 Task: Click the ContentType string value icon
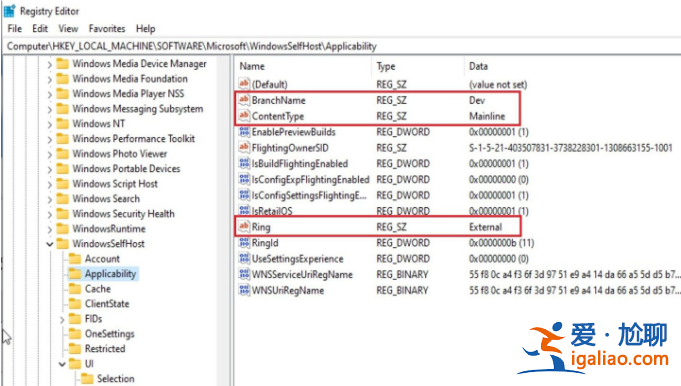[244, 116]
